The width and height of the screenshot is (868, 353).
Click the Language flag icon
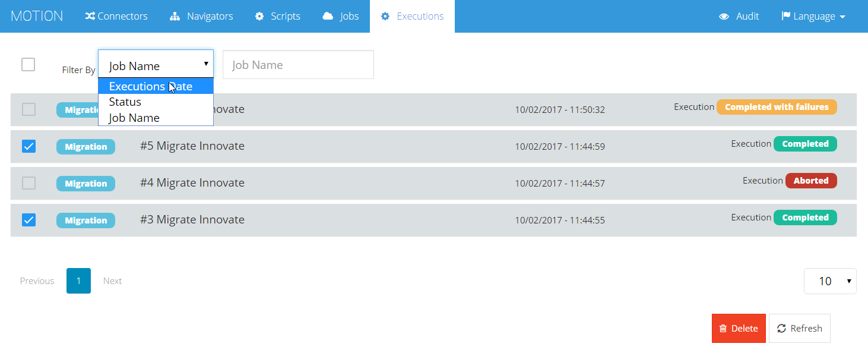[x=785, y=16]
